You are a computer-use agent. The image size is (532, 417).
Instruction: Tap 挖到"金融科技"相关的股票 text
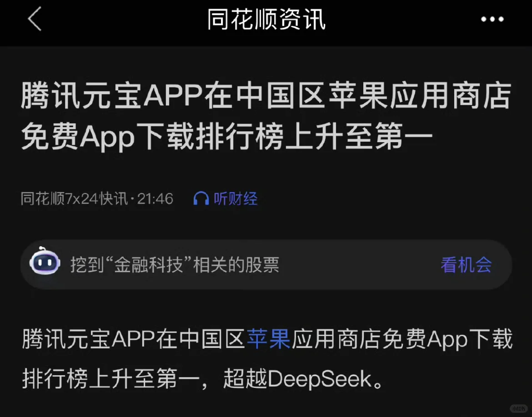click(175, 265)
